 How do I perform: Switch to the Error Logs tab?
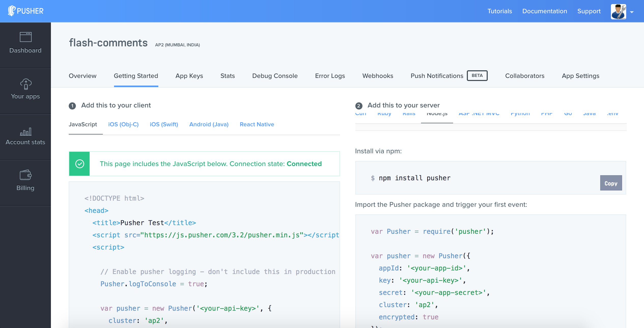330,76
